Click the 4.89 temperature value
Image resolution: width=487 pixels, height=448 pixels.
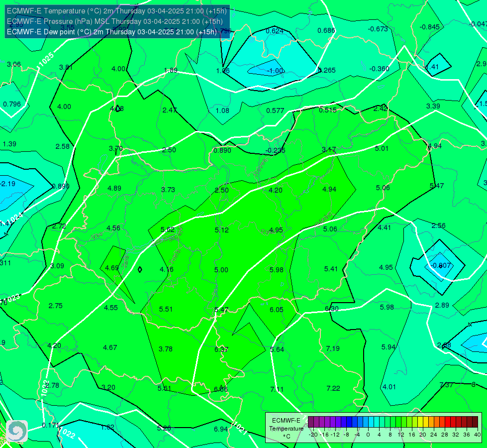click(x=114, y=188)
